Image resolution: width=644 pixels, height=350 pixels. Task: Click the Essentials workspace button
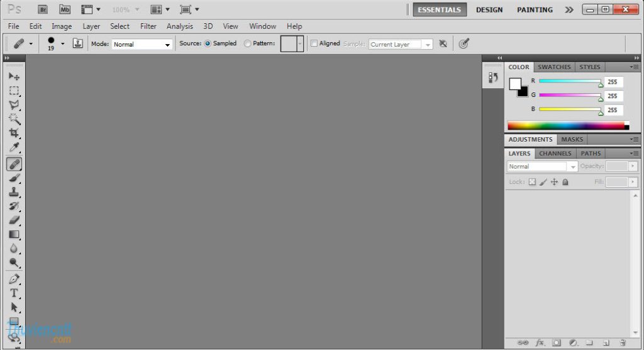point(440,9)
